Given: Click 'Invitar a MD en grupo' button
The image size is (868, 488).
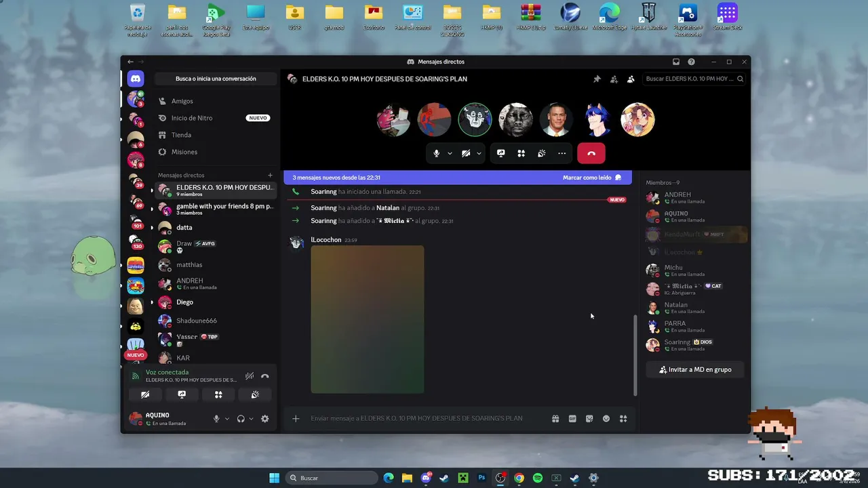Looking at the screenshot, I should (695, 369).
